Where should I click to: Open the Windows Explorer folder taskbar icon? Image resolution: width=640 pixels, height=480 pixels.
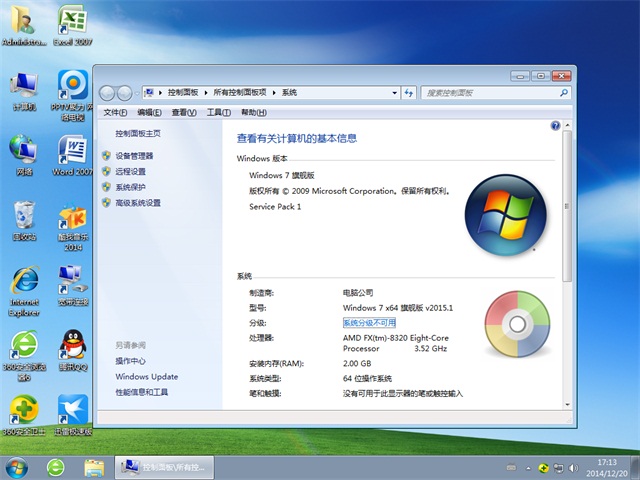94,468
